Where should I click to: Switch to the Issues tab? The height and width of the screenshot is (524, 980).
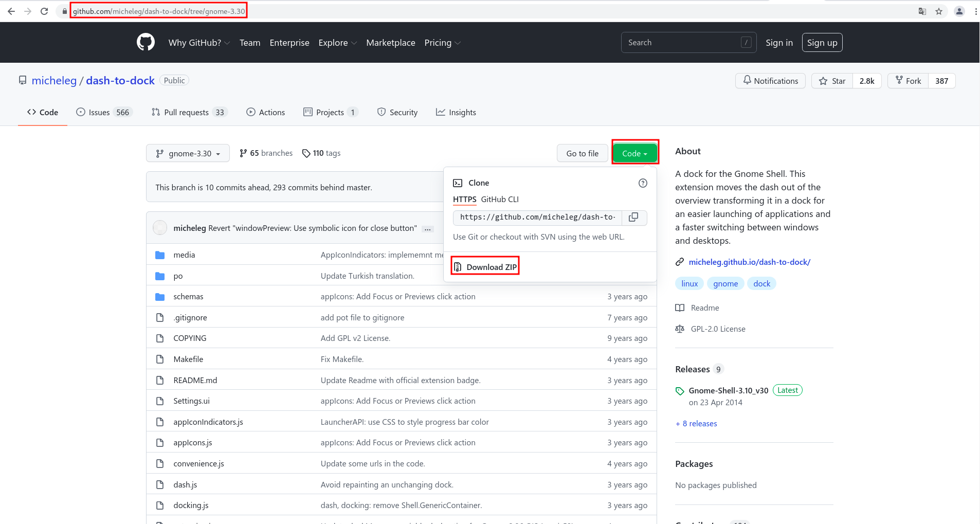(104, 112)
